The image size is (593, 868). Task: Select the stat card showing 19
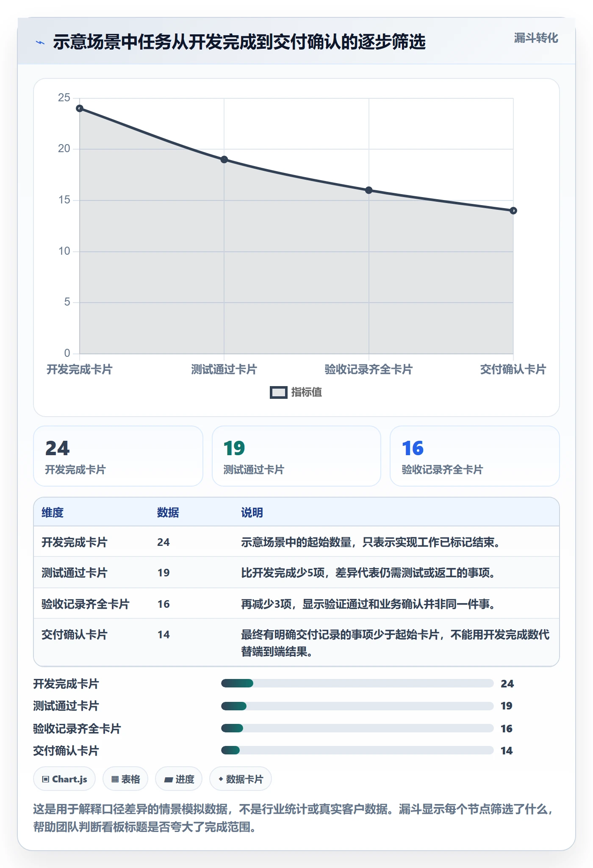296,456
